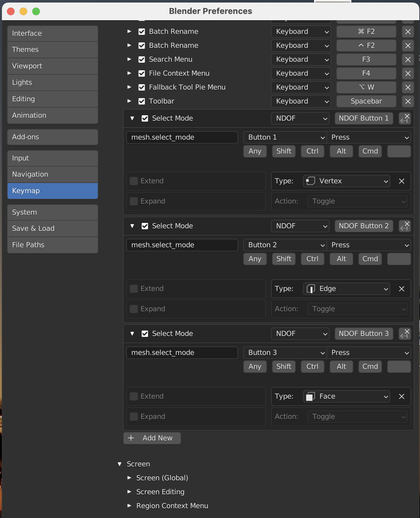Click the Spacebar key assignment button
Viewport: 420px width, 518px height.
[x=366, y=101]
